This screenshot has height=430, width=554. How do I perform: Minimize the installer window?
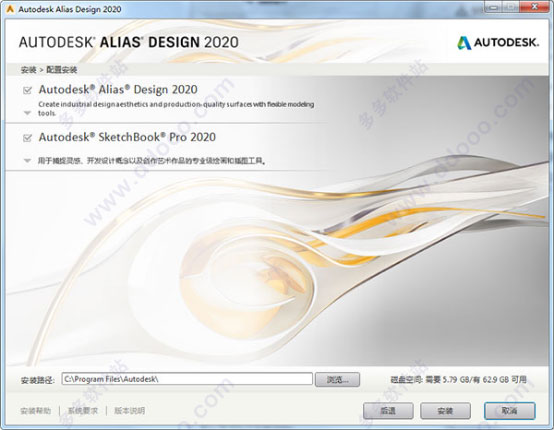click(x=494, y=7)
